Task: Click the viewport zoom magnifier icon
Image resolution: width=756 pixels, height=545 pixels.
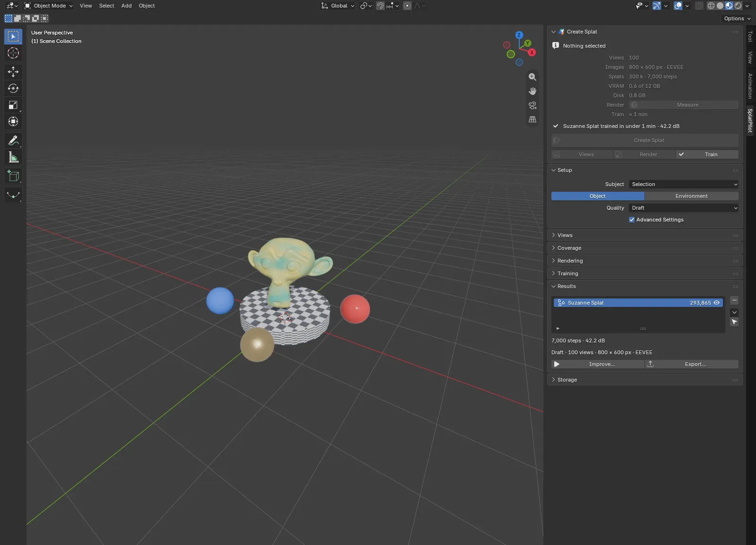Action: click(x=533, y=77)
